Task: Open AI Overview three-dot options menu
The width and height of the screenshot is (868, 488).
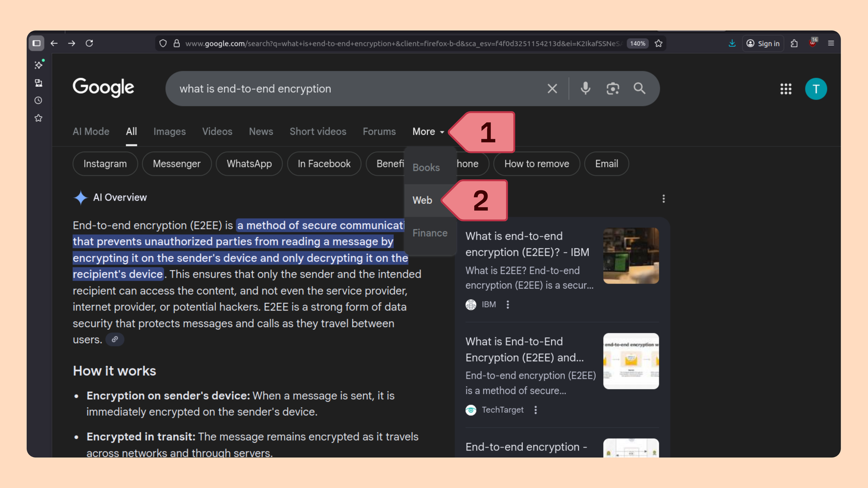Action: pos(664,199)
